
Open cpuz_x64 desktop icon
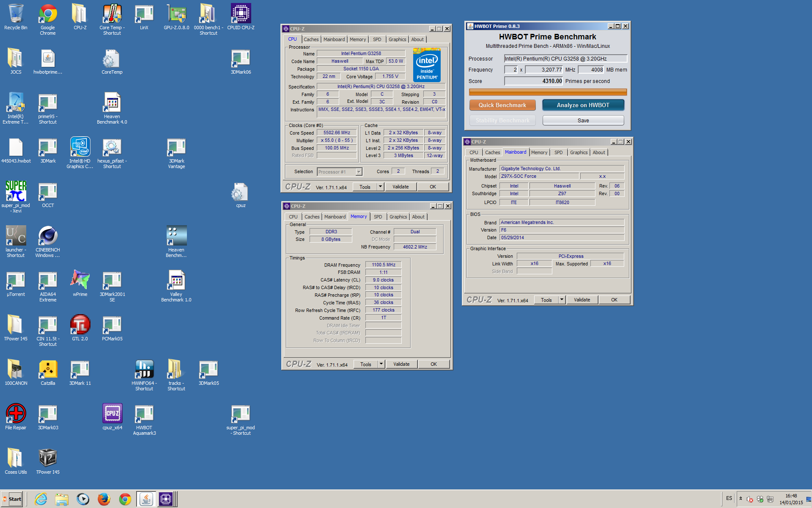click(112, 417)
